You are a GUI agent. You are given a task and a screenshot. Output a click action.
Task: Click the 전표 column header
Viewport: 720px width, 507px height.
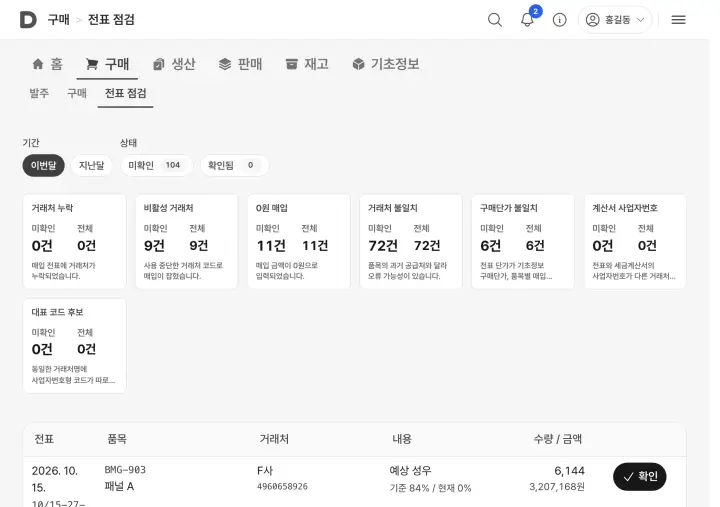coord(44,439)
